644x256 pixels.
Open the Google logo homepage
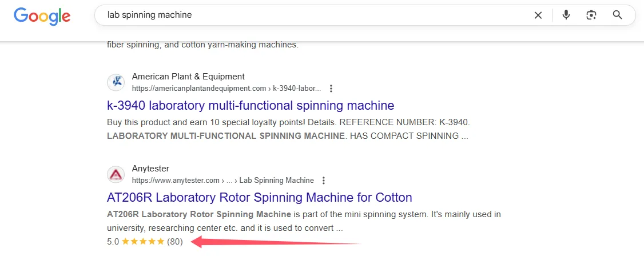[x=42, y=16]
